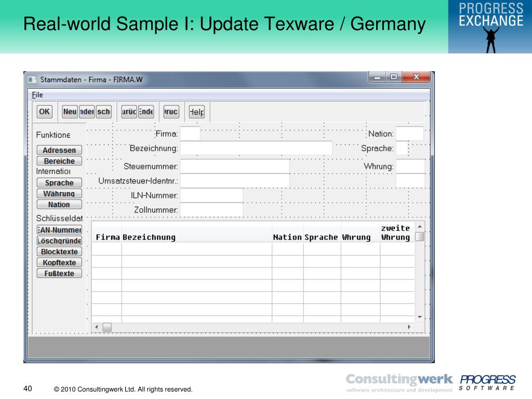This screenshot has height=399, width=532.
Task: Click the Help toolbar button
Action: (x=197, y=112)
